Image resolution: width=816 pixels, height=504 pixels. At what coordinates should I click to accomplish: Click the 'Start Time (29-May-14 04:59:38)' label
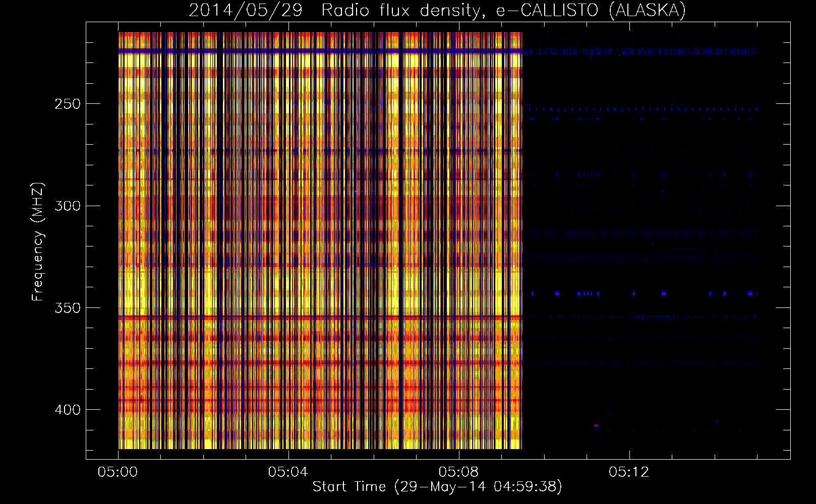coord(437,487)
